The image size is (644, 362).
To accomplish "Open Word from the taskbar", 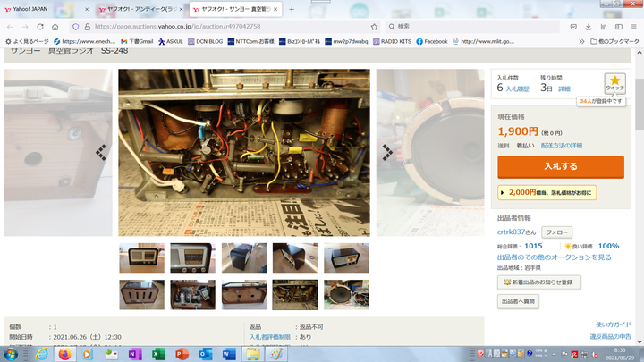I will tap(228, 354).
